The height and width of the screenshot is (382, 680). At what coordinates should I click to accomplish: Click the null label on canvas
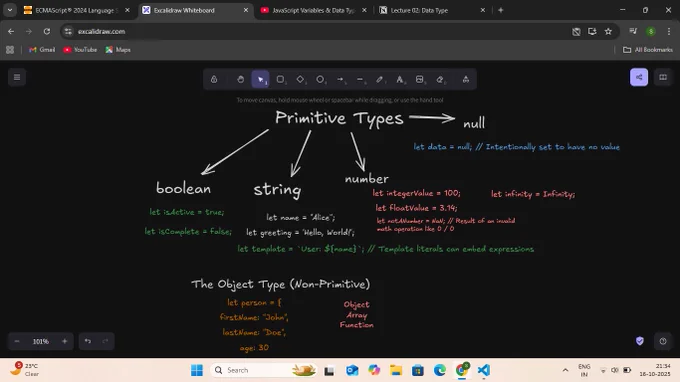coord(474,124)
